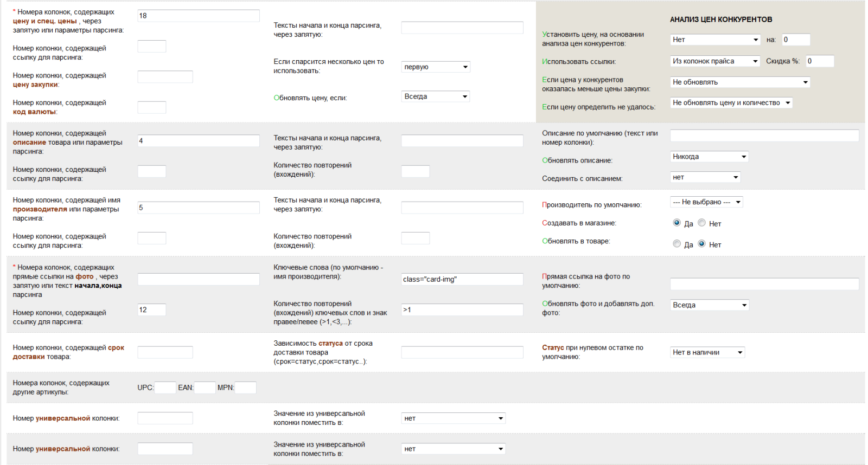
Task: Click photo parsing link field containing 12
Action: [x=152, y=310]
